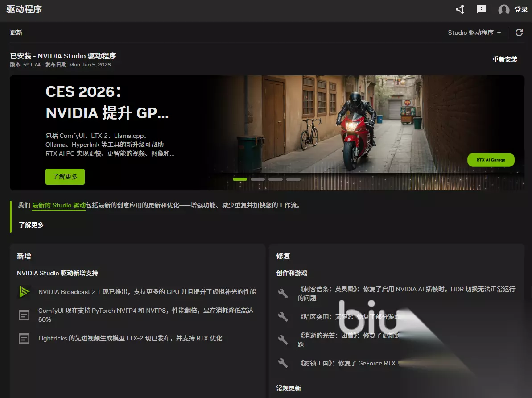Viewport: 532px width, 398px height.
Task: Open the Lightricks LTX-2 news text
Action: point(130,338)
